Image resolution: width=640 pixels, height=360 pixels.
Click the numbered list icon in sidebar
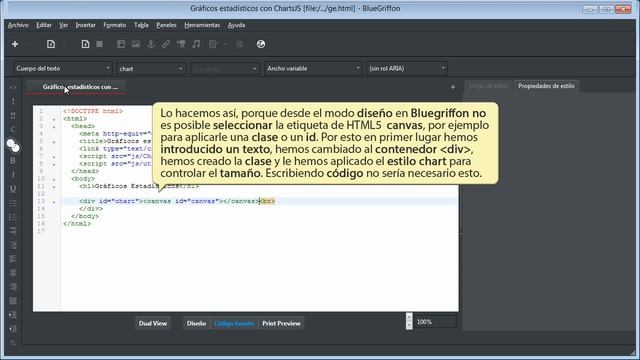pyautogui.click(x=13, y=217)
